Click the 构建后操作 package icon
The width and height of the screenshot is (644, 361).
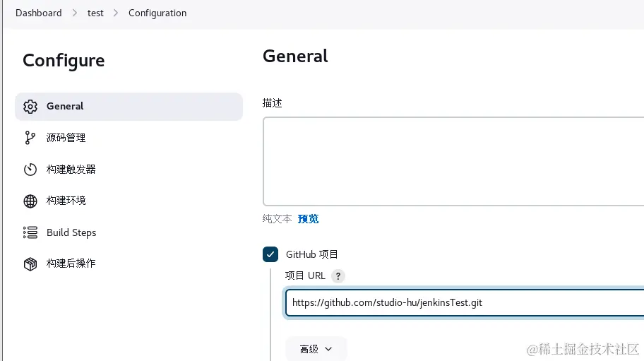point(30,264)
